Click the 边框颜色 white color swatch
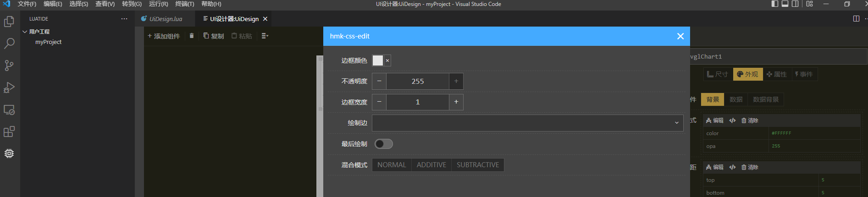868x197 pixels. [378, 60]
